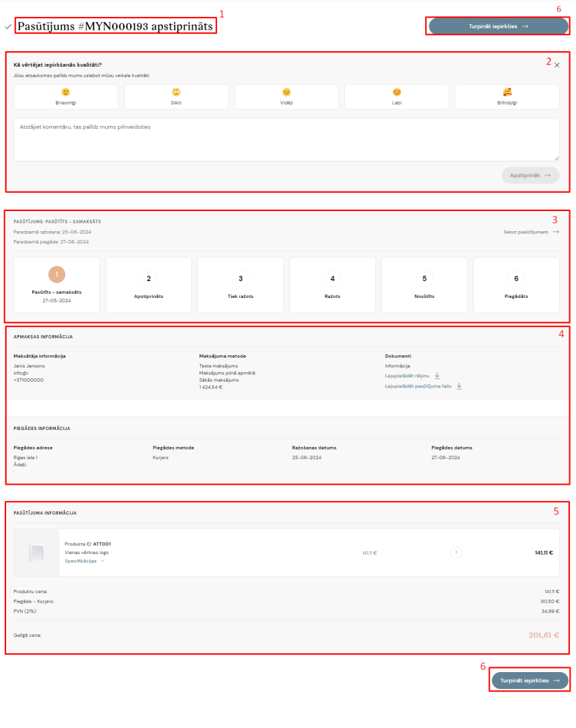Click step 2 Apstiprināts card
The height and width of the screenshot is (728, 576).
[x=148, y=285]
